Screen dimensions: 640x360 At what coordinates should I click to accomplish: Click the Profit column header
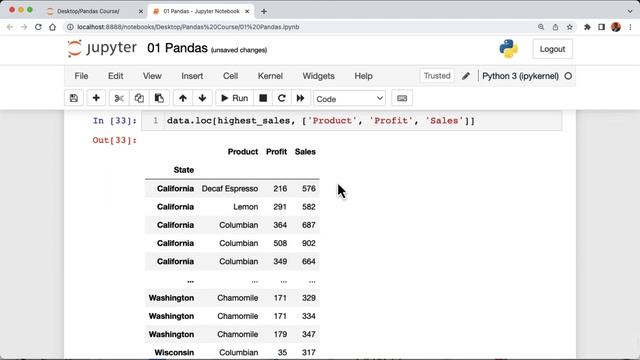pos(276,152)
